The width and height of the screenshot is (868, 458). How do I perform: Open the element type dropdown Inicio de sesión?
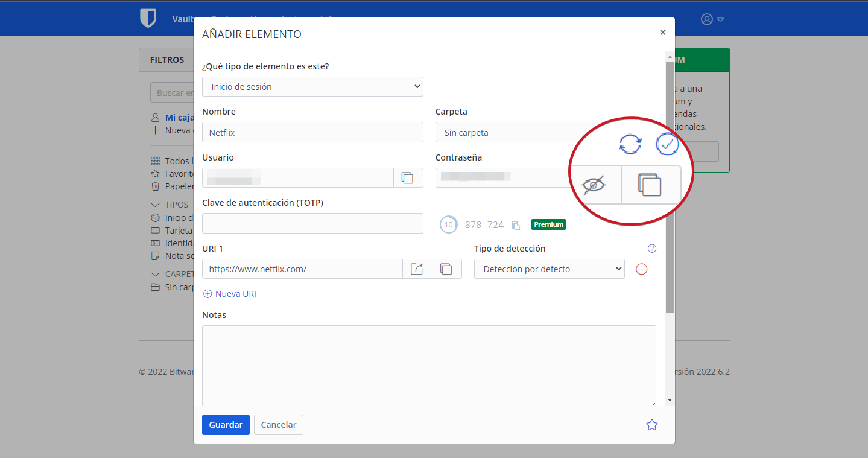click(312, 87)
